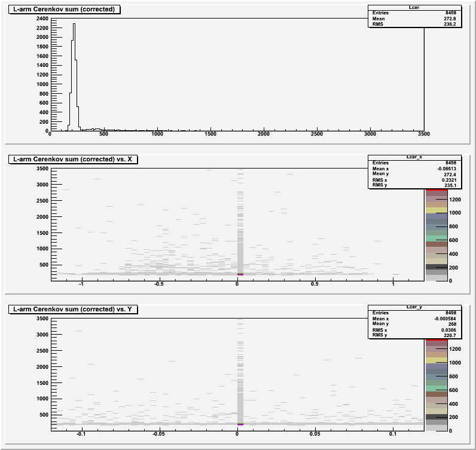Pick the dark gray swatch near 200 in the vs. Y palette
The image size is (476, 450).
coord(436,417)
